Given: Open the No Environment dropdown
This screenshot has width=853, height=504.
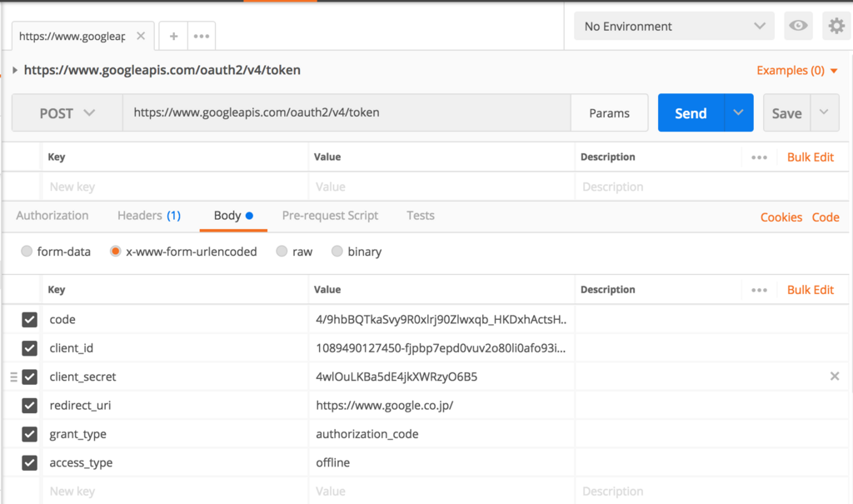Looking at the screenshot, I should (674, 26).
